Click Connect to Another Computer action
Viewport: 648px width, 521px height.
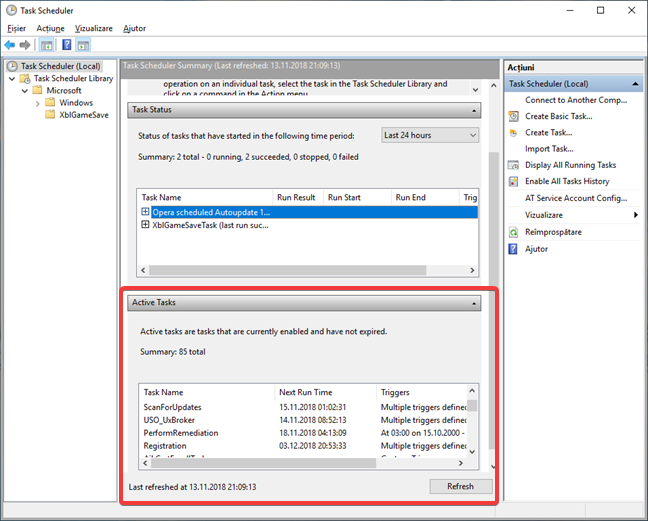coord(576,100)
